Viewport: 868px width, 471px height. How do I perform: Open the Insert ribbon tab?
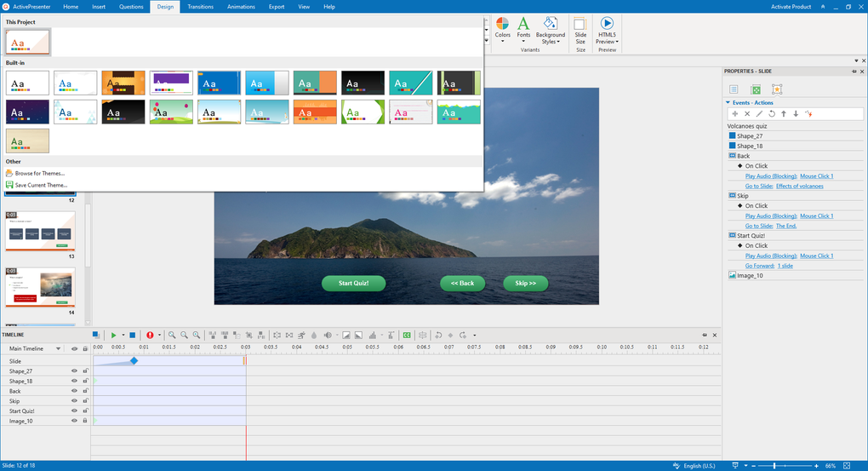point(99,7)
